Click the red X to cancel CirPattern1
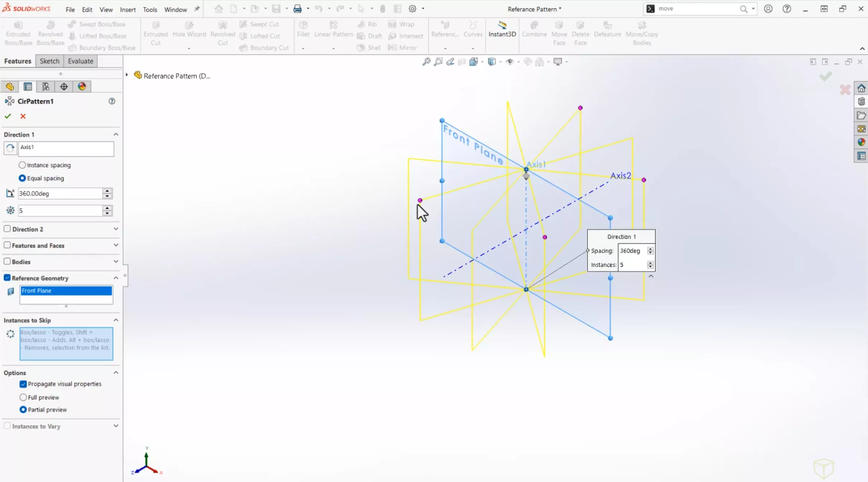Screen dimensions: 868x482 23,116
